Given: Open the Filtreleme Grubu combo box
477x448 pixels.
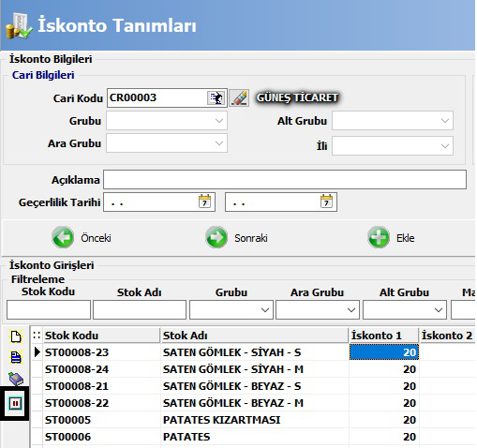Looking at the screenshot, I should point(231,310).
